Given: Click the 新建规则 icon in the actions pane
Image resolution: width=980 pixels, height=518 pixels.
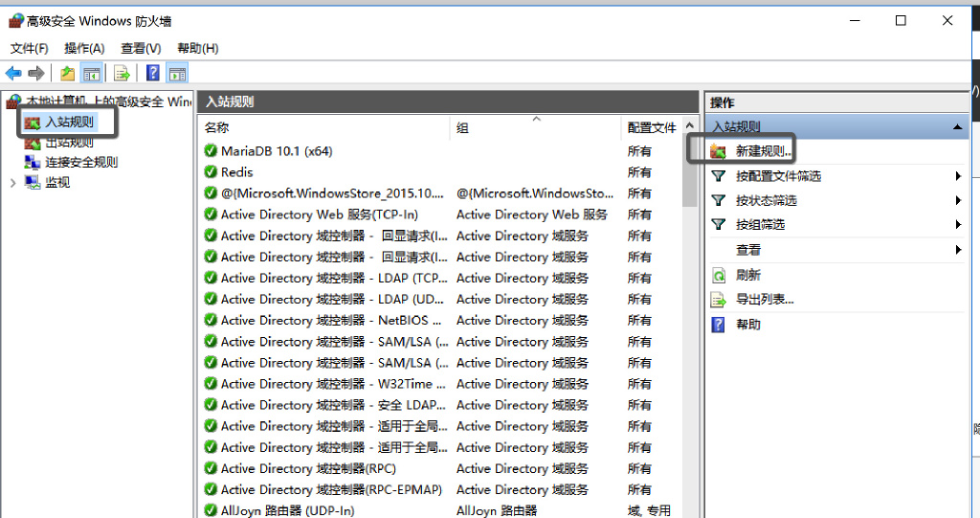Looking at the screenshot, I should pos(719,151).
